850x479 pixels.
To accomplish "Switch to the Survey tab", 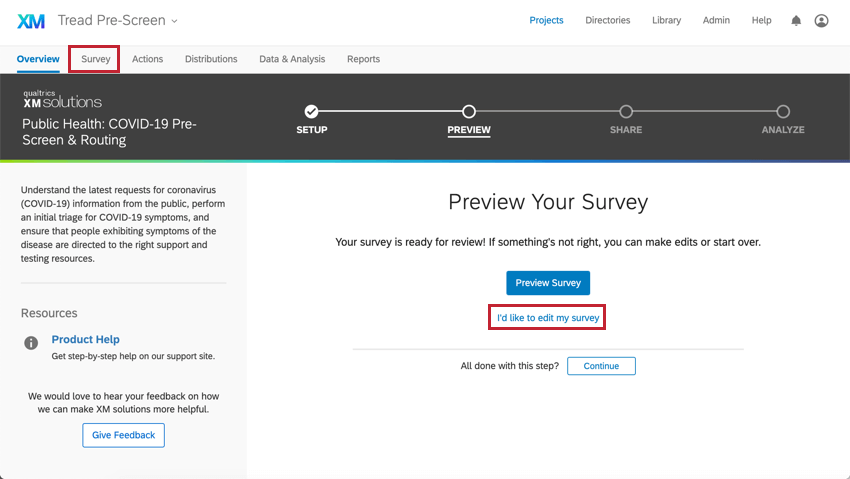I will tap(95, 59).
